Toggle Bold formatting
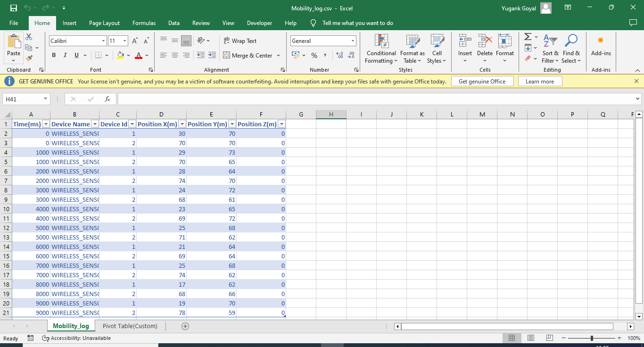Screen dimensions: 644x347 [54, 55]
